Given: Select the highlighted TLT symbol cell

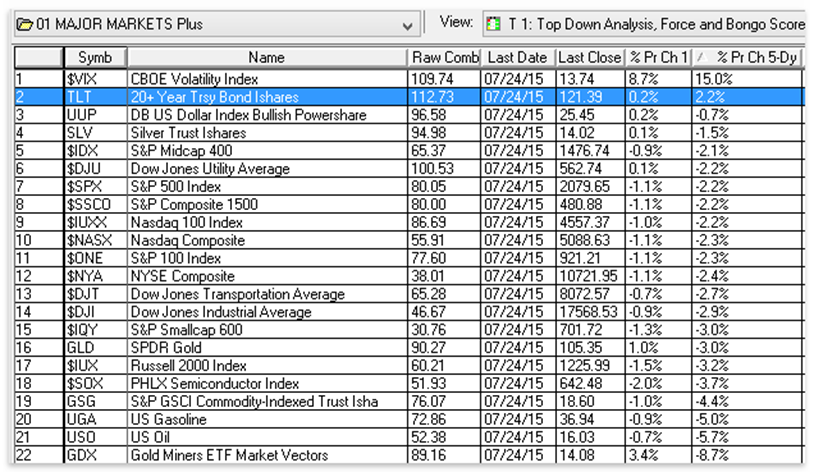Looking at the screenshot, I should pos(96,97).
